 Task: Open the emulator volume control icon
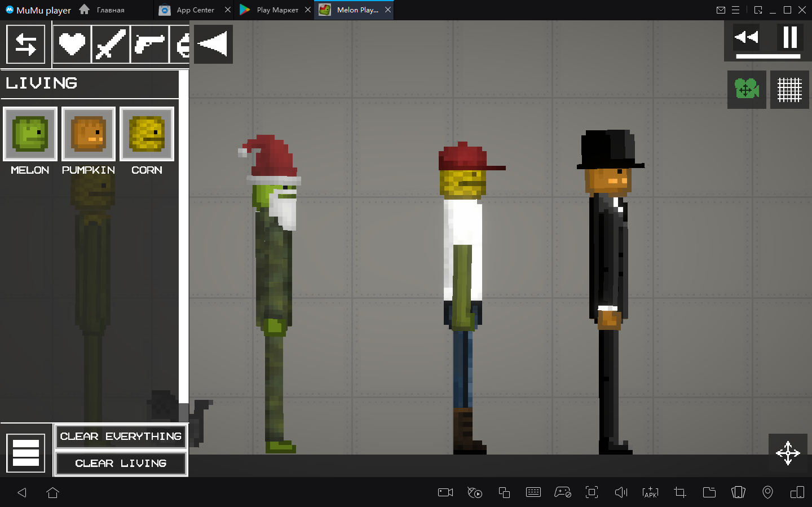point(621,492)
